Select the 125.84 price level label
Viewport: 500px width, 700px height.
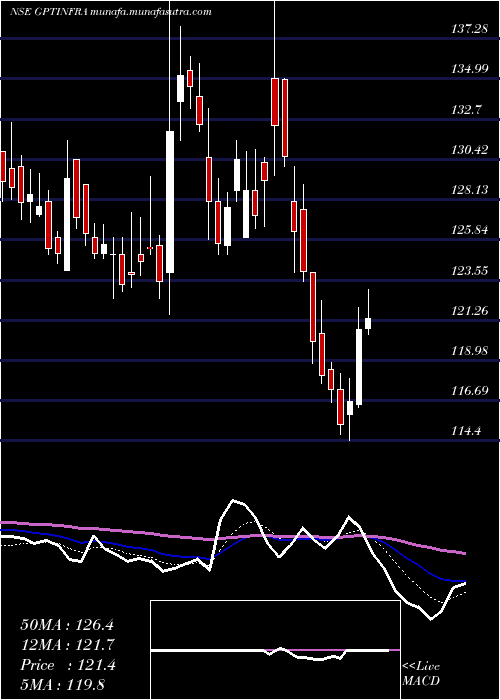point(472,230)
